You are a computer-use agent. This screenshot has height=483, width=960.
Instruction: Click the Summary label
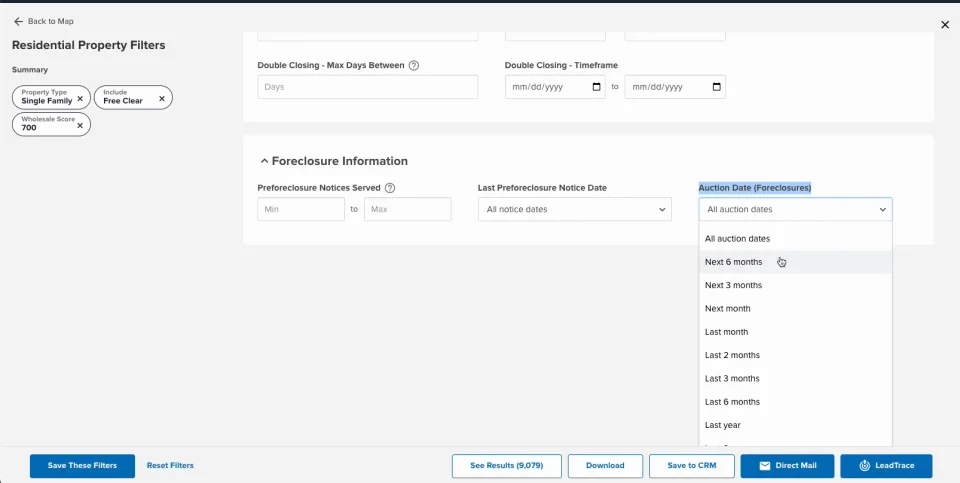pyautogui.click(x=30, y=70)
